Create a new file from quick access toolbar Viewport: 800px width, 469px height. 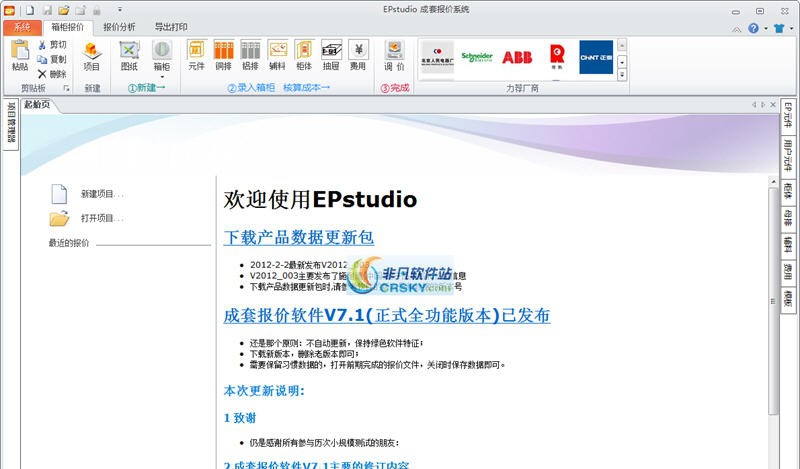click(30, 10)
